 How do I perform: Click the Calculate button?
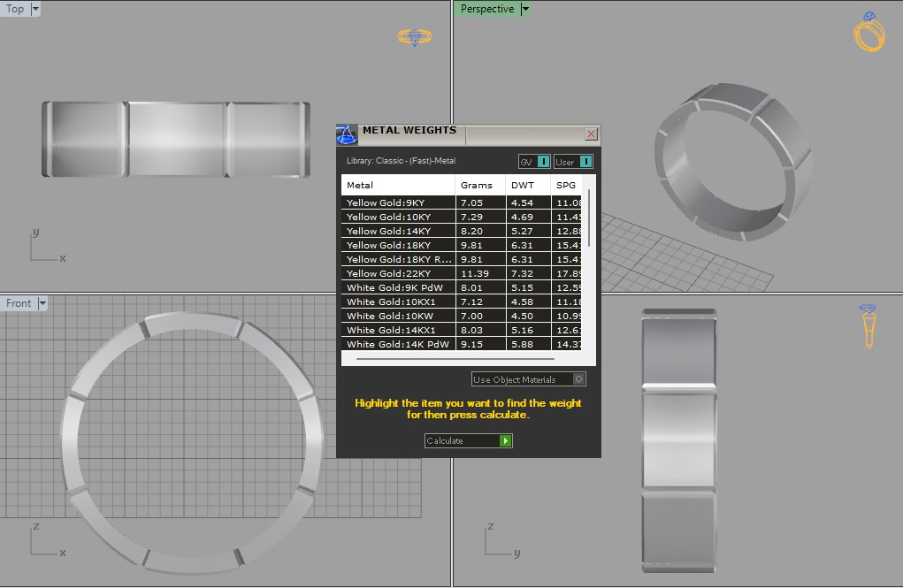pos(468,440)
